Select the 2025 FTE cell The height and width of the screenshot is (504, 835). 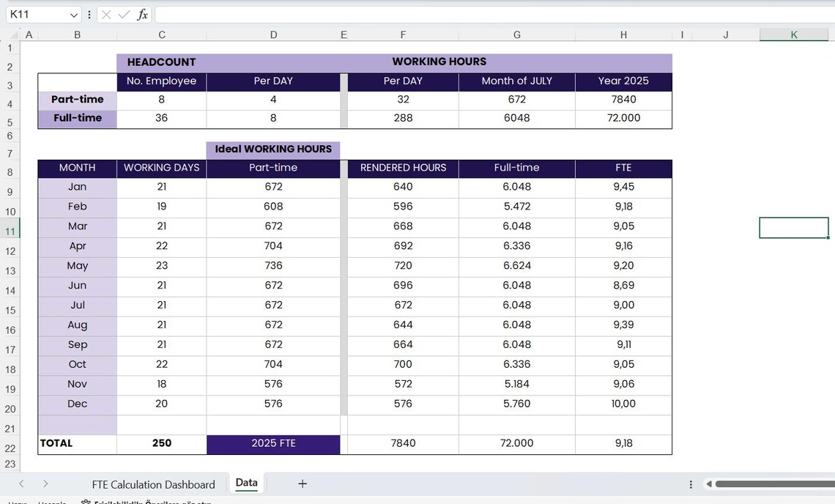[x=273, y=443]
